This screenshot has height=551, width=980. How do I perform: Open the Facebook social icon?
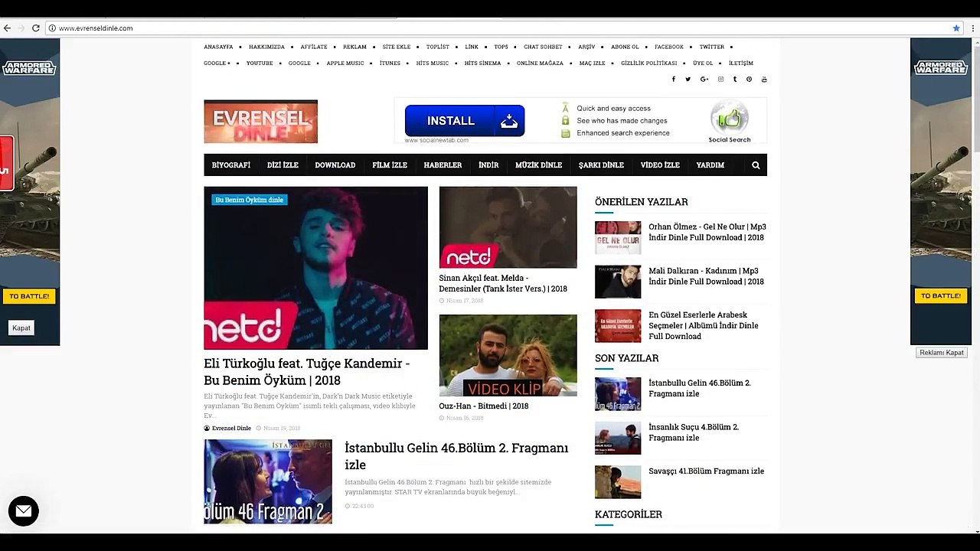point(674,80)
